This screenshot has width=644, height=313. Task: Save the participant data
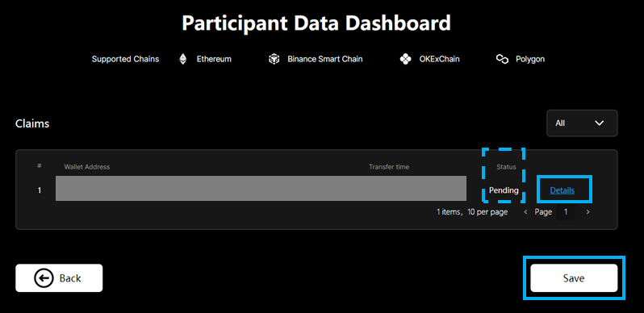pyautogui.click(x=574, y=278)
